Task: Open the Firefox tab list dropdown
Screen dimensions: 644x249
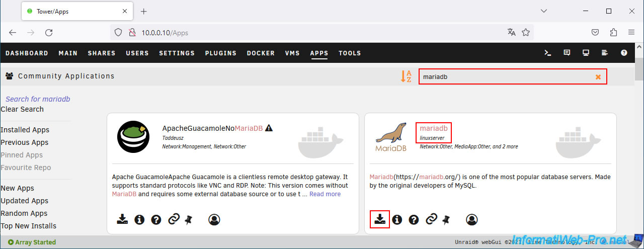Action: (543, 11)
